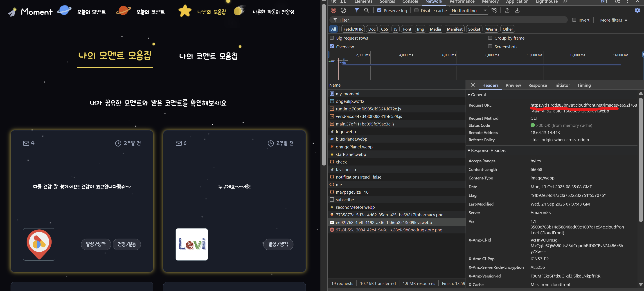644x291 pixels.
Task: Open network search magnifier icon
Action: point(367,10)
